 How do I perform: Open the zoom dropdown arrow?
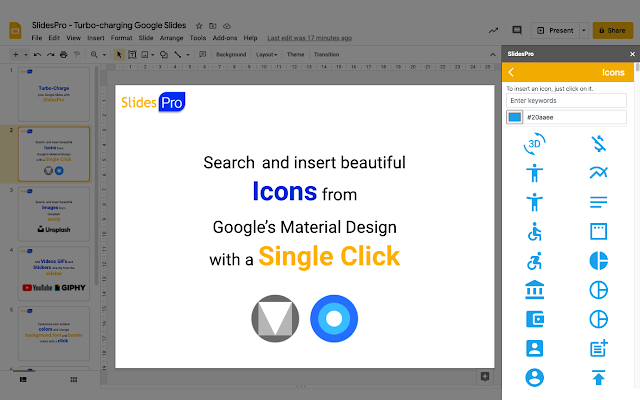[x=104, y=54]
